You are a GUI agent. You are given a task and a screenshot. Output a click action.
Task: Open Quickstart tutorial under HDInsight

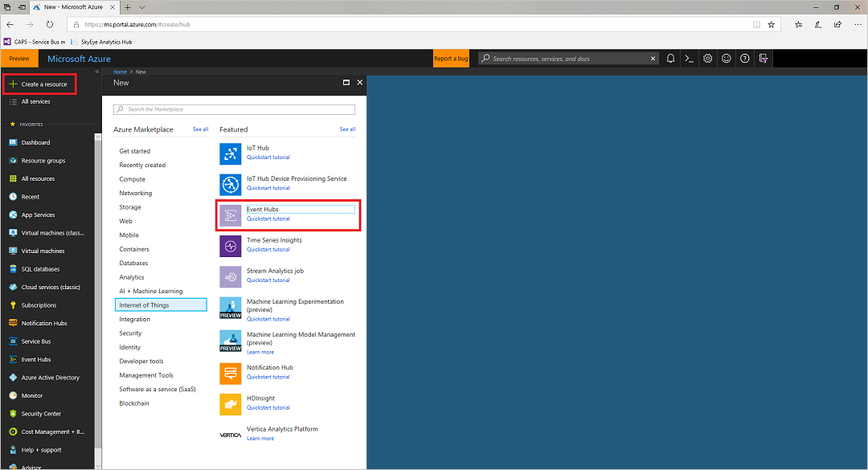click(x=268, y=407)
